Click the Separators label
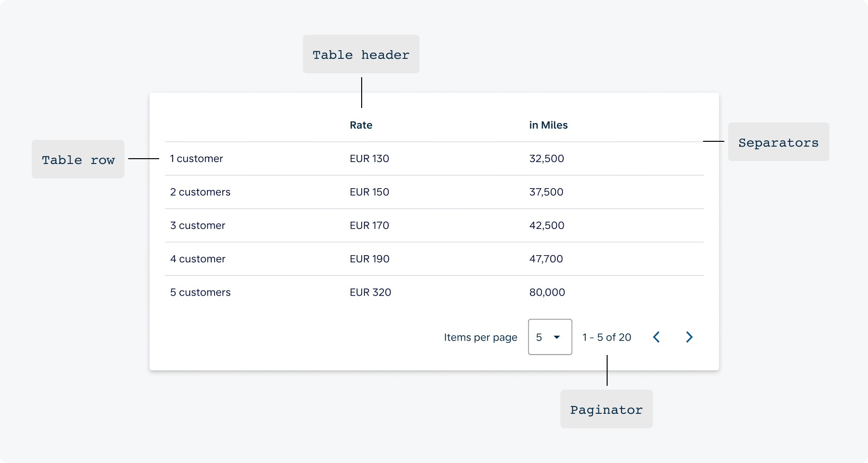 pyautogui.click(x=778, y=142)
